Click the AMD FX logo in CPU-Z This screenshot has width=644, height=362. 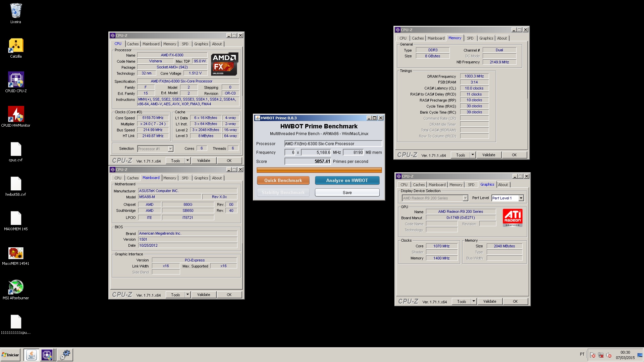tap(224, 64)
